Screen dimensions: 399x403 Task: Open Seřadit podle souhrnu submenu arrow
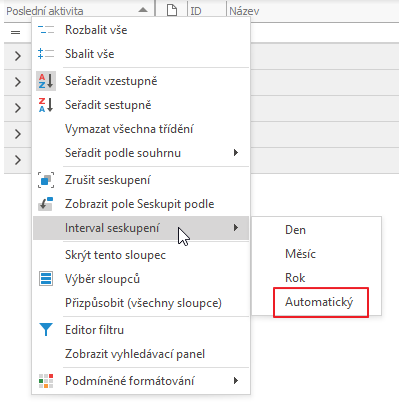tap(236, 153)
